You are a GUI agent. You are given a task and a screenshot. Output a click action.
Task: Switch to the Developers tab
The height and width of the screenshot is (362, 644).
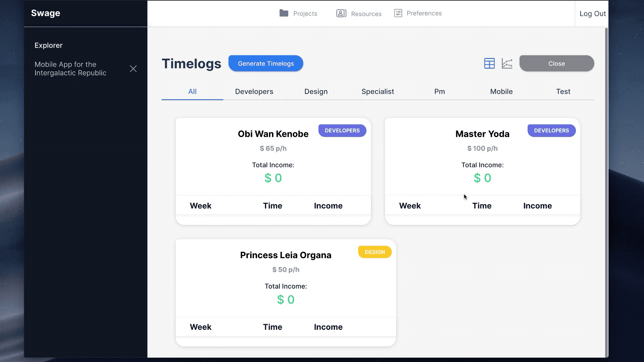click(254, 92)
